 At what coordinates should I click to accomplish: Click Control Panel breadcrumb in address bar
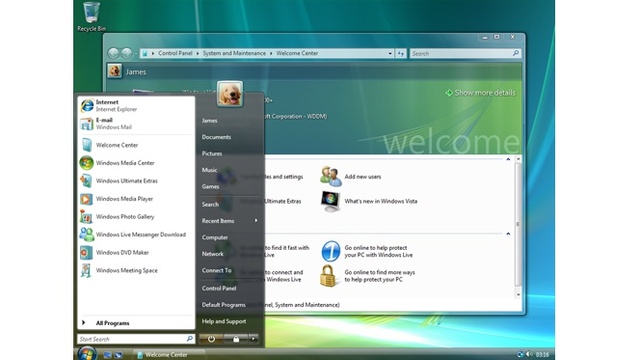[x=175, y=53]
